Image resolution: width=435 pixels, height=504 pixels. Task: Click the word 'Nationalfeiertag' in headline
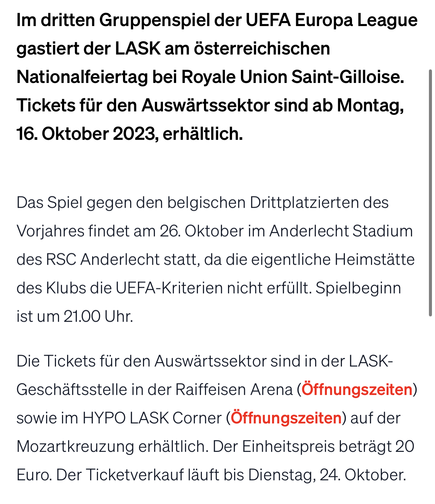click(82, 77)
